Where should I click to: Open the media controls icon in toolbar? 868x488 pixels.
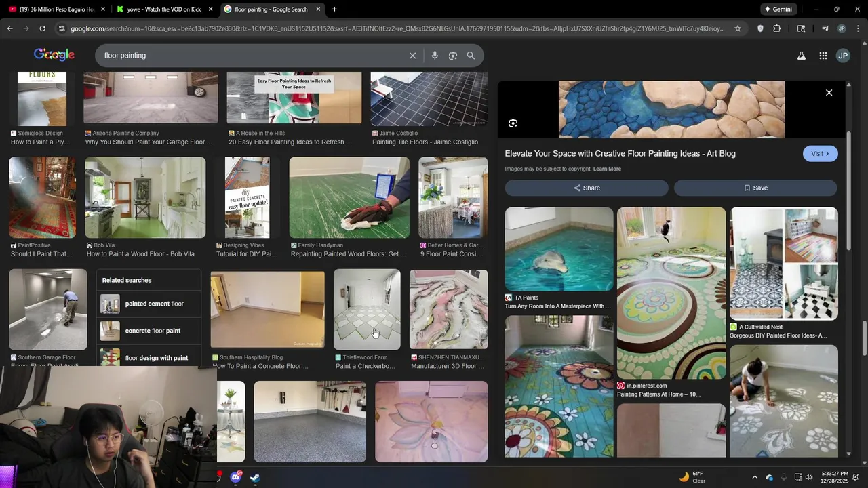pos(825,28)
